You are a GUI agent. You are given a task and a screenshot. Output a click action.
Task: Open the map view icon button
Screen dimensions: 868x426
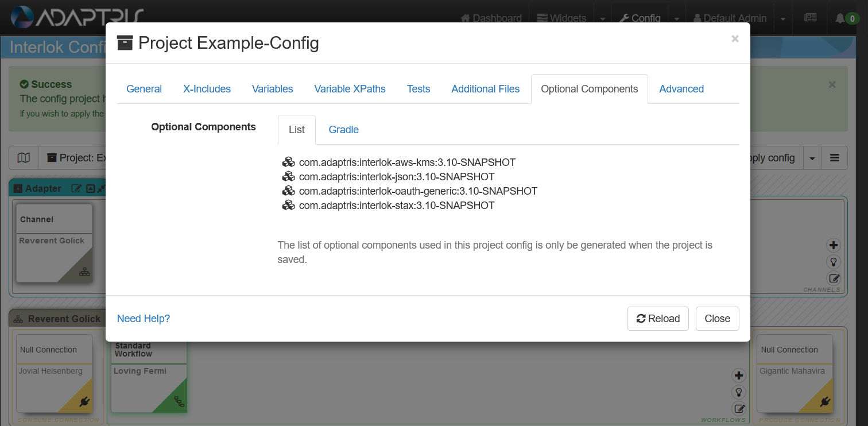point(24,158)
